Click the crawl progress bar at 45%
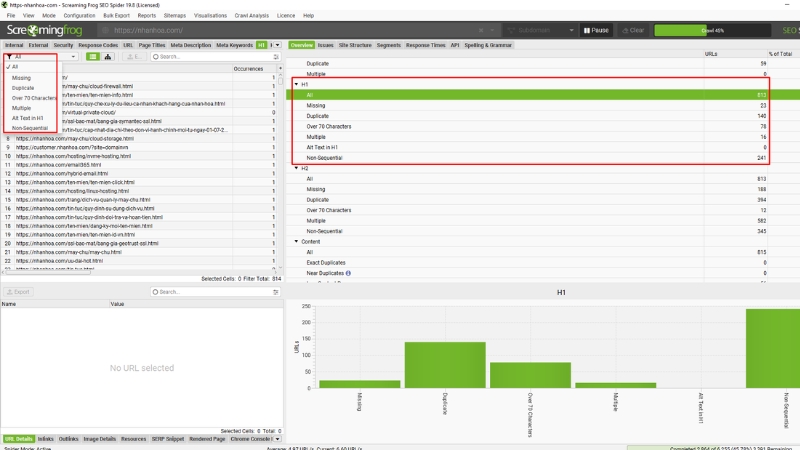The width and height of the screenshot is (800, 450). pos(712,30)
